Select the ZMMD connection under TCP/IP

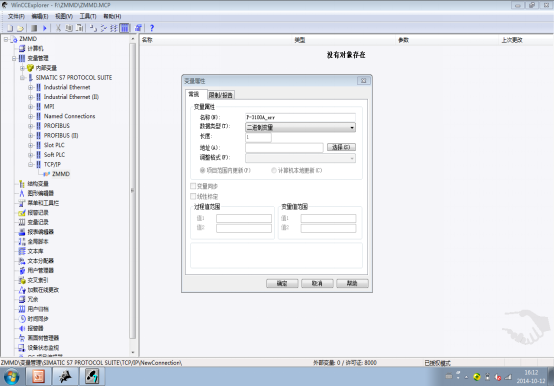tap(61, 174)
